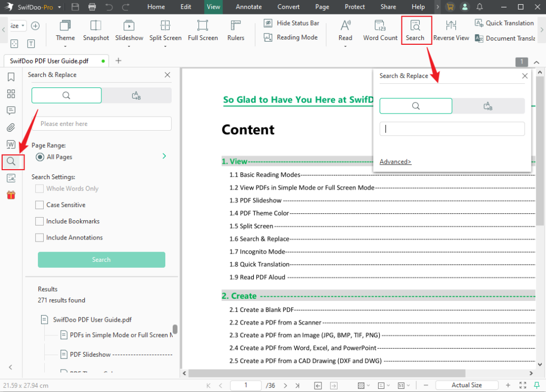Open Advanced search options
The height and width of the screenshot is (392, 546).
tap(395, 161)
